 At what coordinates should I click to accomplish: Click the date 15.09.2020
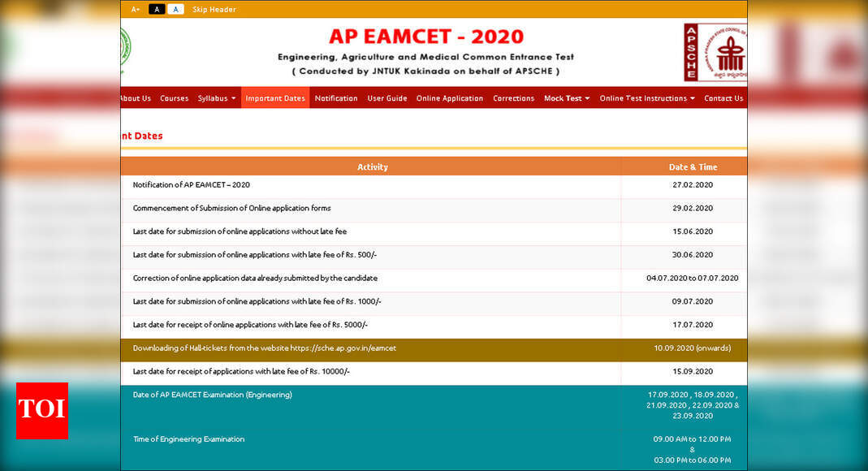pyautogui.click(x=693, y=371)
